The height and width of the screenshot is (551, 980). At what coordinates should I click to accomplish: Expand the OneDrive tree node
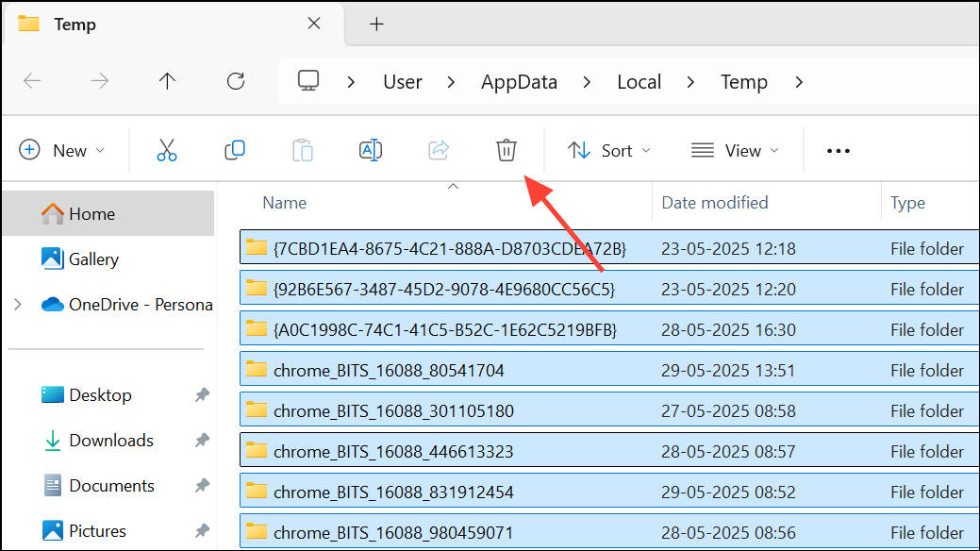click(17, 305)
